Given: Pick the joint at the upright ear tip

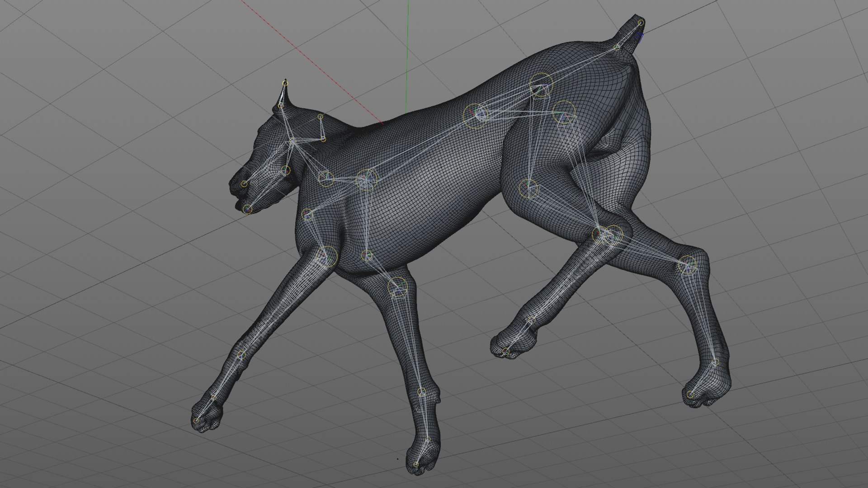Looking at the screenshot, I should click(x=285, y=83).
